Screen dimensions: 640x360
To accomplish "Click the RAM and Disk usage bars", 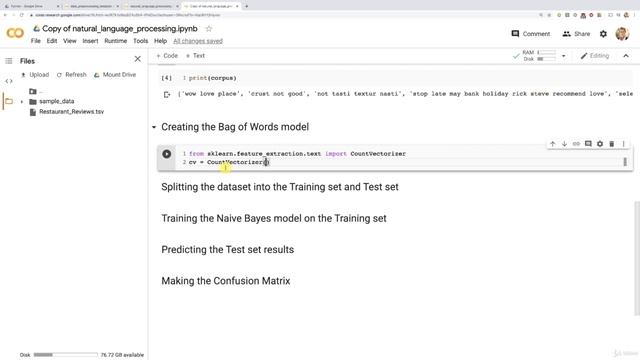I will click(x=539, y=56).
